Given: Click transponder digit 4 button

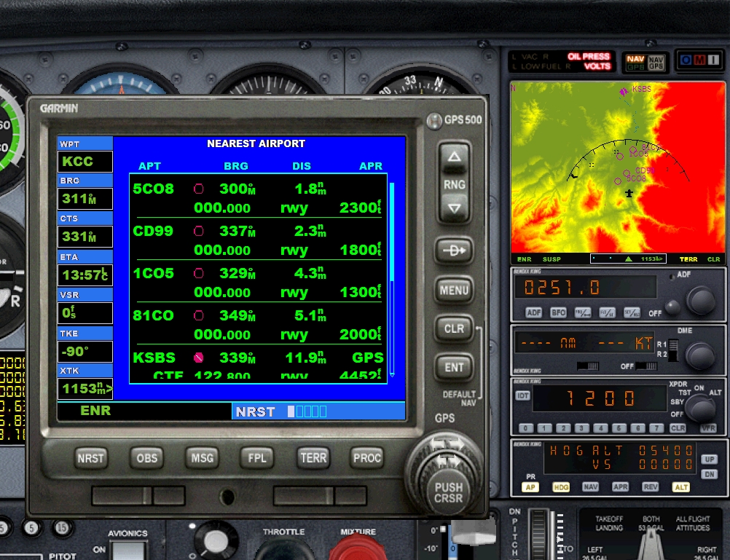Looking at the screenshot, I should 600,428.
